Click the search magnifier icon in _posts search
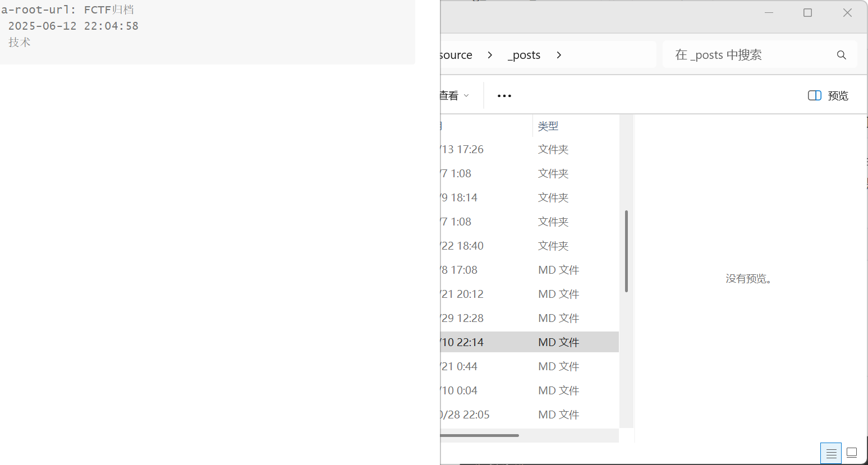Image resolution: width=868 pixels, height=465 pixels. click(841, 55)
